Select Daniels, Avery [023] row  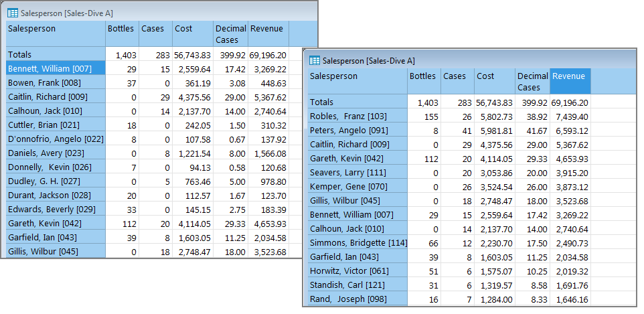tap(56, 153)
